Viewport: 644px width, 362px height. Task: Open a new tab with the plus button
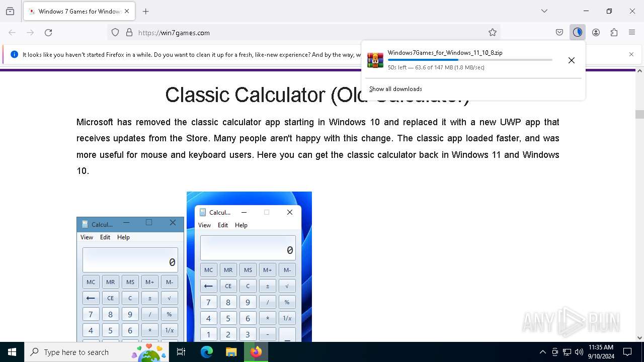[146, 11]
